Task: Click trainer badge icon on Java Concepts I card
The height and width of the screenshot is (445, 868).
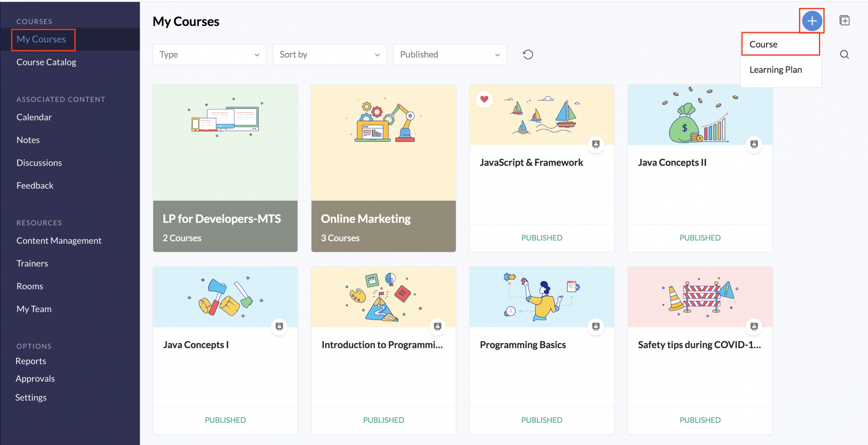Action: click(279, 326)
